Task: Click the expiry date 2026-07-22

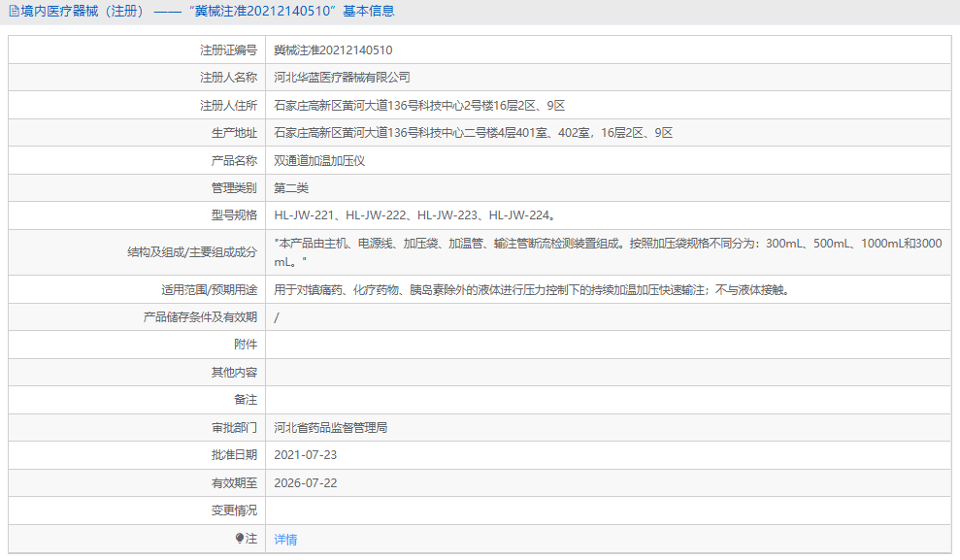Action: tap(304, 481)
